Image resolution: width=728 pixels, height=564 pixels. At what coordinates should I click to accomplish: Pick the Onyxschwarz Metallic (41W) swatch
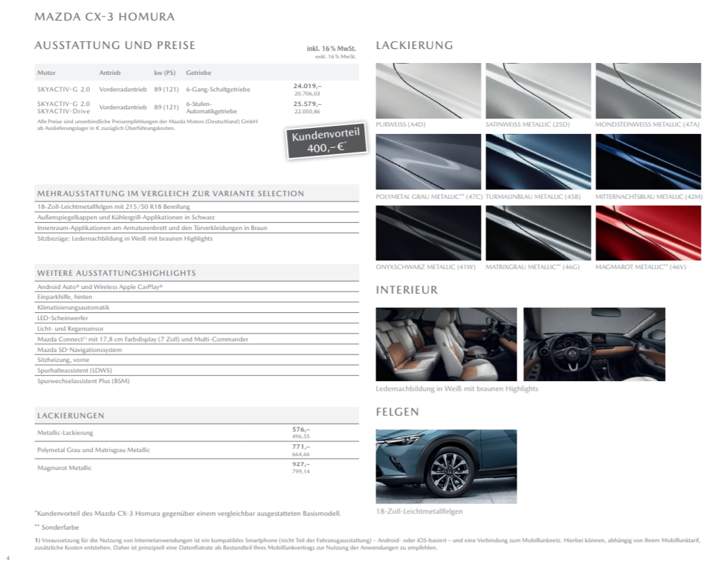click(x=428, y=233)
